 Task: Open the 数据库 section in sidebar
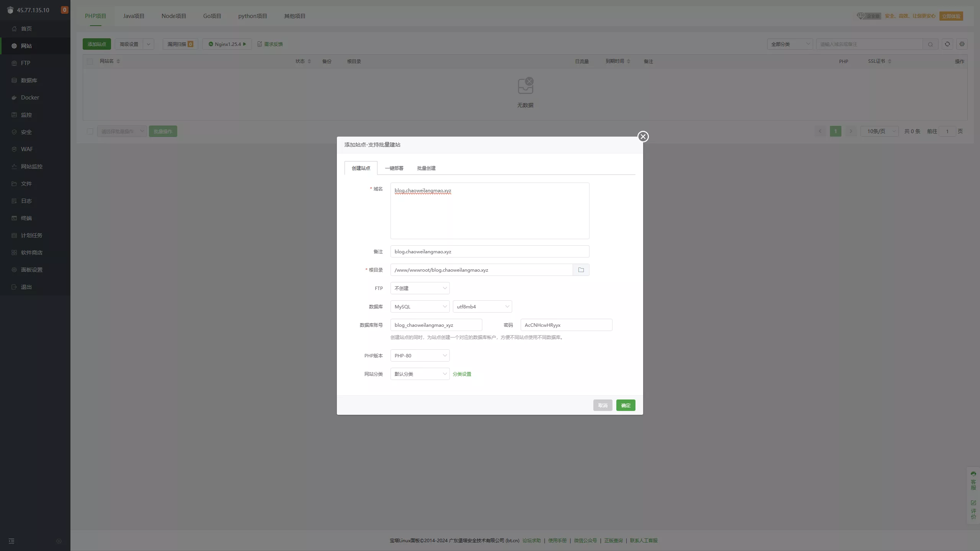[x=29, y=80]
